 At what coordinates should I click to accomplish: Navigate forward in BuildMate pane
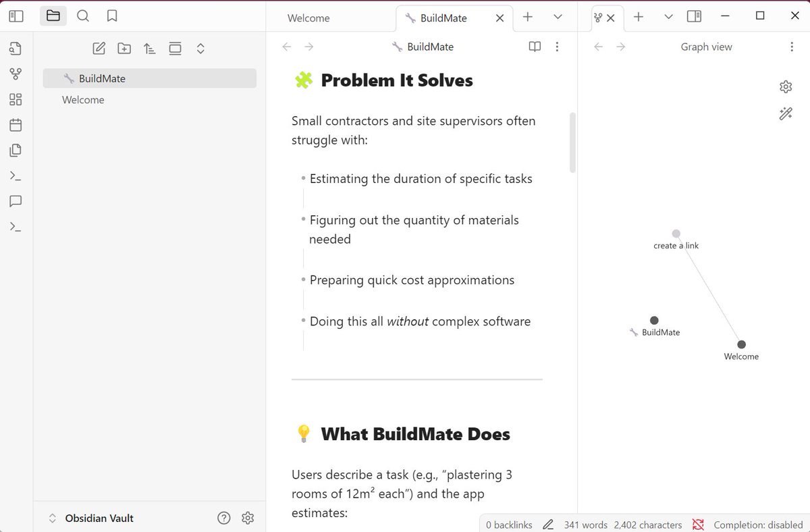click(309, 47)
